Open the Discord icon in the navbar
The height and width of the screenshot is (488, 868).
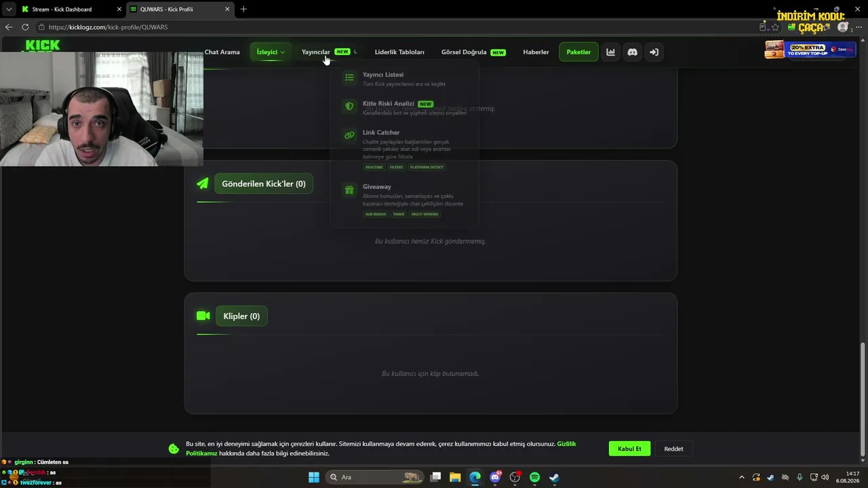coord(633,52)
